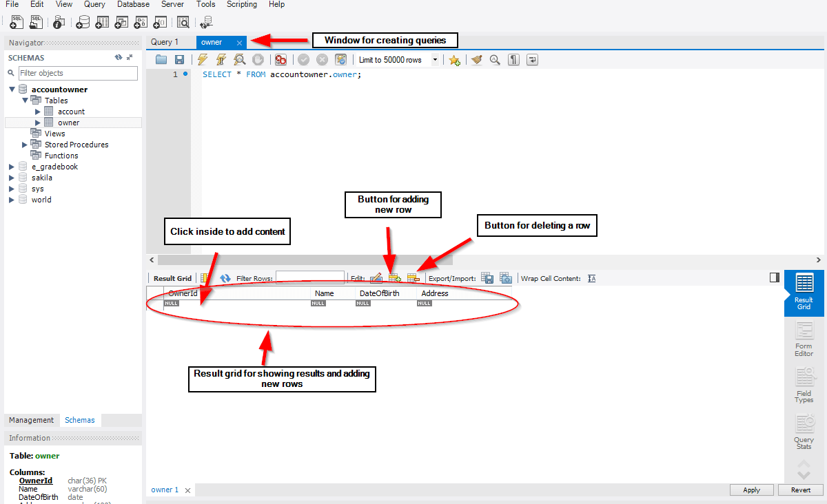This screenshot has width=827, height=504.
Task: Toggle autocommit mode
Action: [x=340, y=59]
